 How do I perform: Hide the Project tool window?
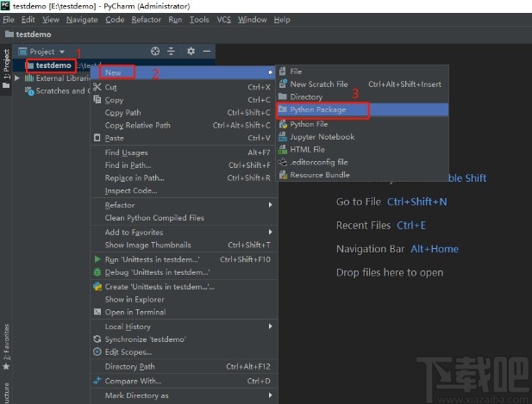(x=207, y=51)
